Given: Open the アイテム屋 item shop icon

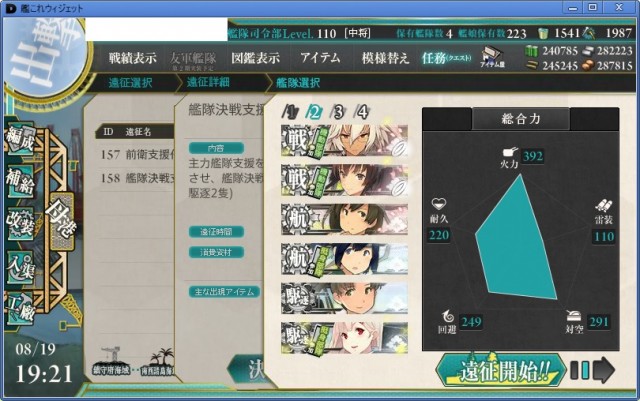Looking at the screenshot, I should [493, 56].
